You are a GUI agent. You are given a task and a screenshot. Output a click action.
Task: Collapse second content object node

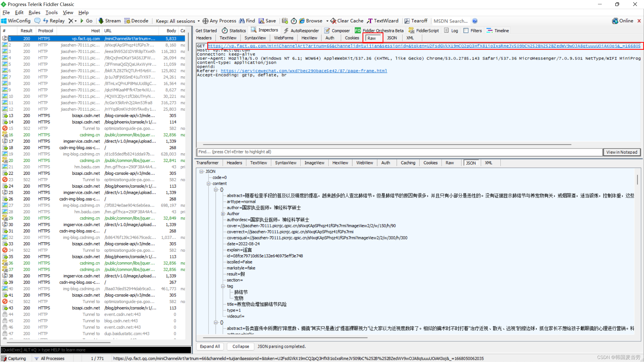tap(216, 322)
